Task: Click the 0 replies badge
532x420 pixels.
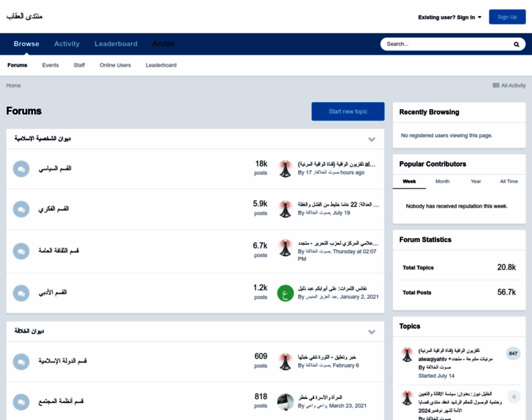Action: click(x=514, y=397)
